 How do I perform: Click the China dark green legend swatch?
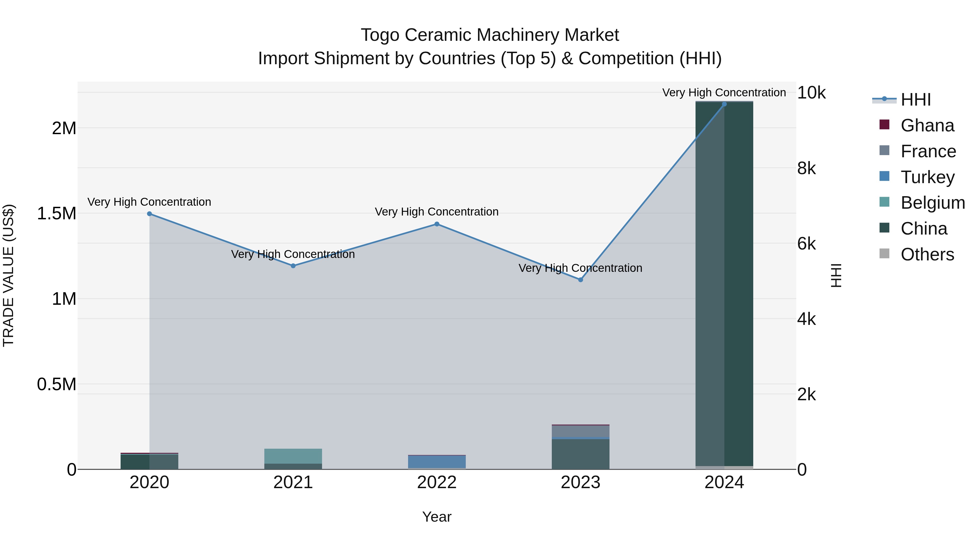[x=884, y=227]
